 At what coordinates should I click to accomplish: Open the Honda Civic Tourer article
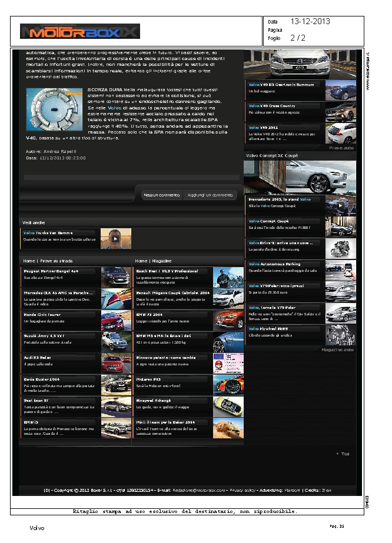(x=42, y=314)
